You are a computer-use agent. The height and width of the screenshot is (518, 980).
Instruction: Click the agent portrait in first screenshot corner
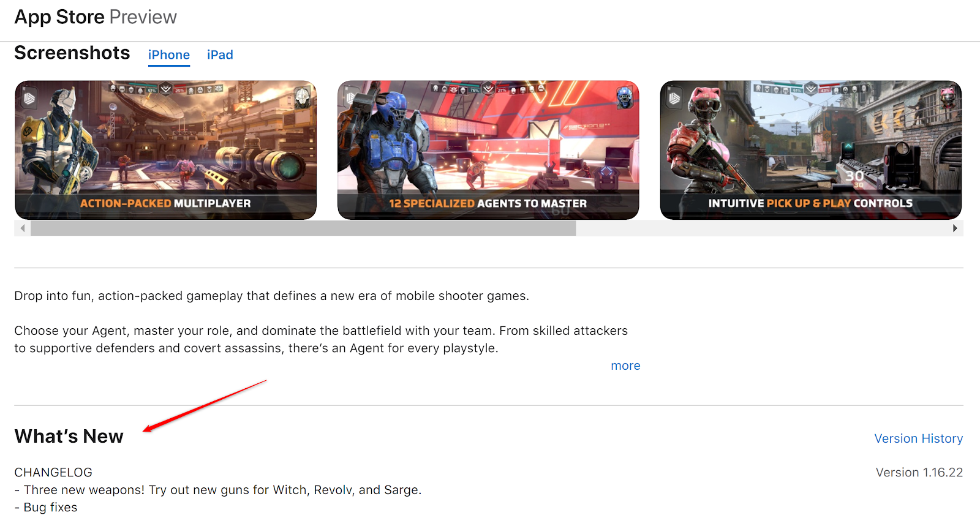(303, 98)
